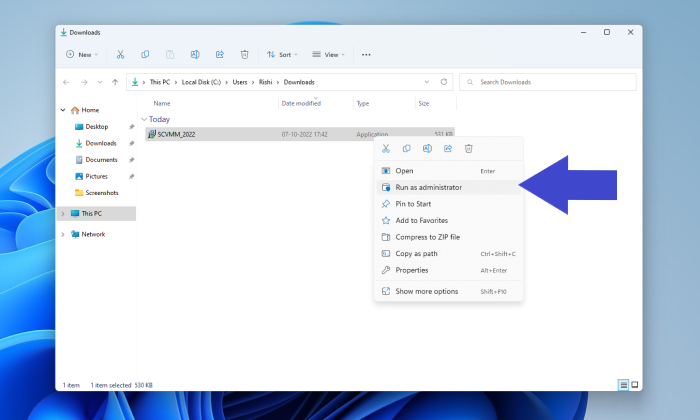This screenshot has height=420, width=700.
Task: Open Pictures in the navigation pane
Action: coord(96,176)
